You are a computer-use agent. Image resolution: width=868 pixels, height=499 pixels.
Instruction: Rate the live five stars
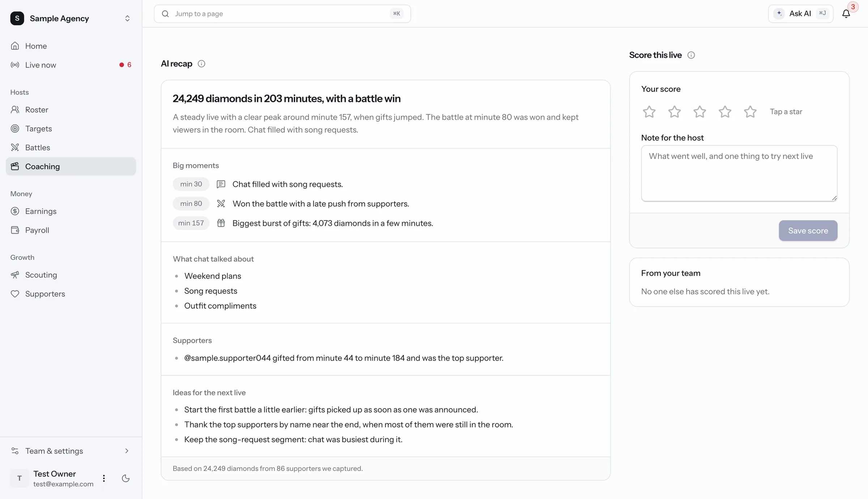click(x=750, y=112)
